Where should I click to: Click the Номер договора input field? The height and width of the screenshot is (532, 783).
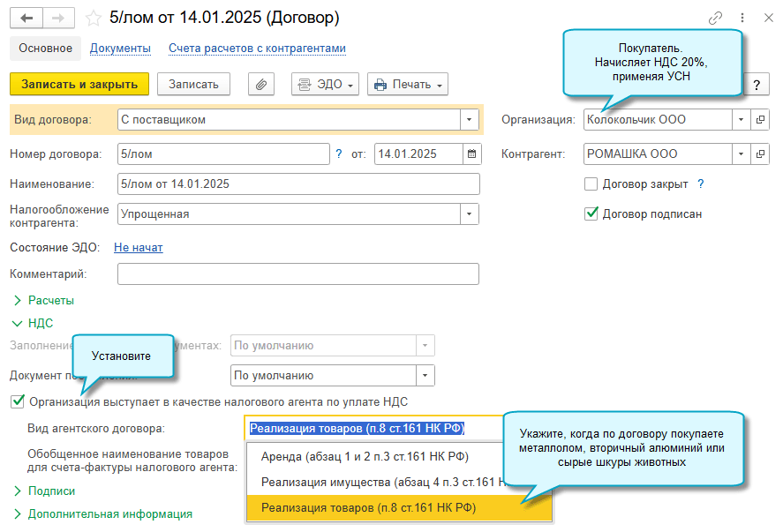[223, 154]
